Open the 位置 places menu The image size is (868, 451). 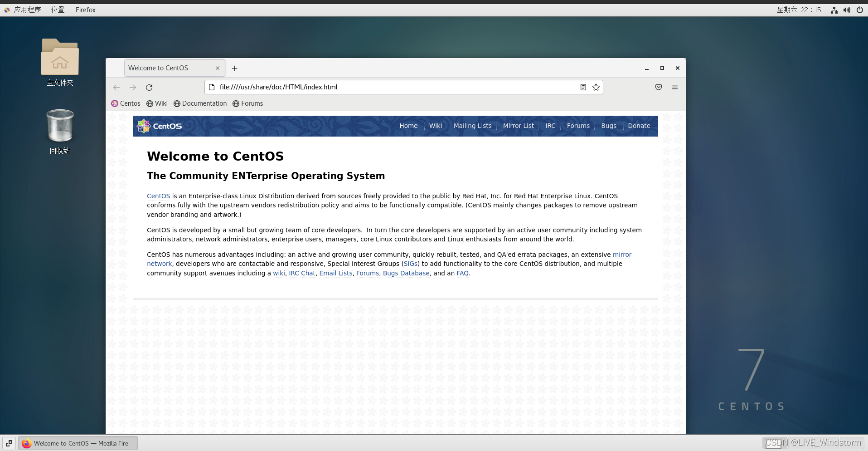(58, 10)
